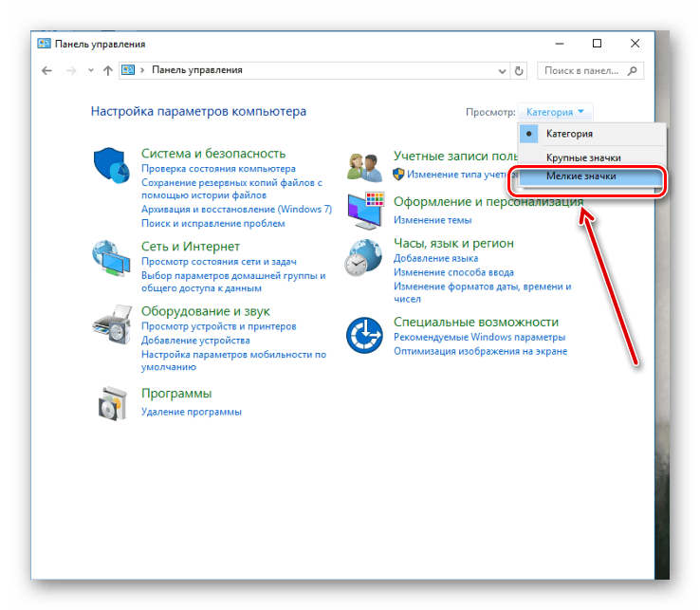The height and width of the screenshot is (610, 700).
Task: Click Изменение способа ввода link
Action: pos(453,272)
